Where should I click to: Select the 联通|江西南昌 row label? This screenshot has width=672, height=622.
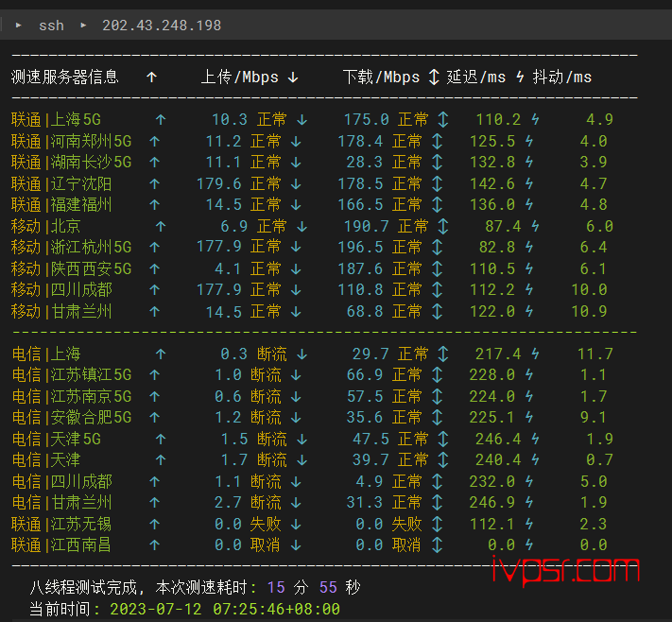(x=61, y=544)
